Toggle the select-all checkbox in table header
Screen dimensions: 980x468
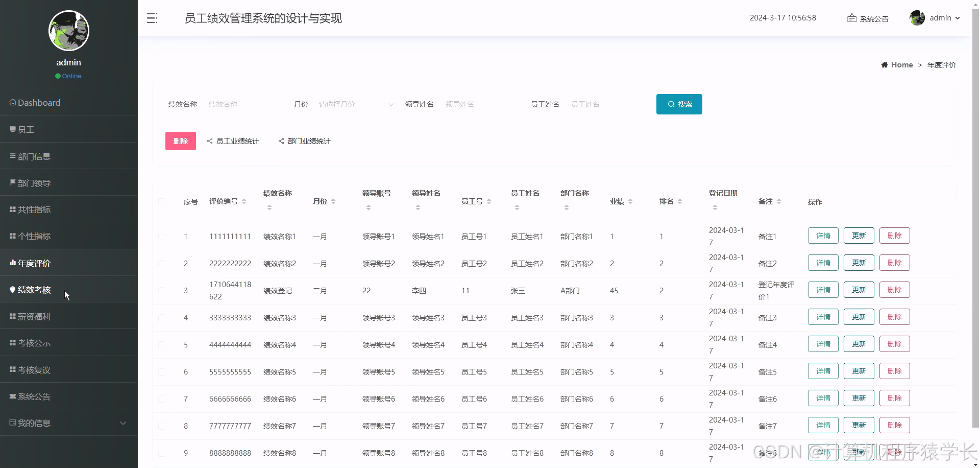(x=162, y=202)
